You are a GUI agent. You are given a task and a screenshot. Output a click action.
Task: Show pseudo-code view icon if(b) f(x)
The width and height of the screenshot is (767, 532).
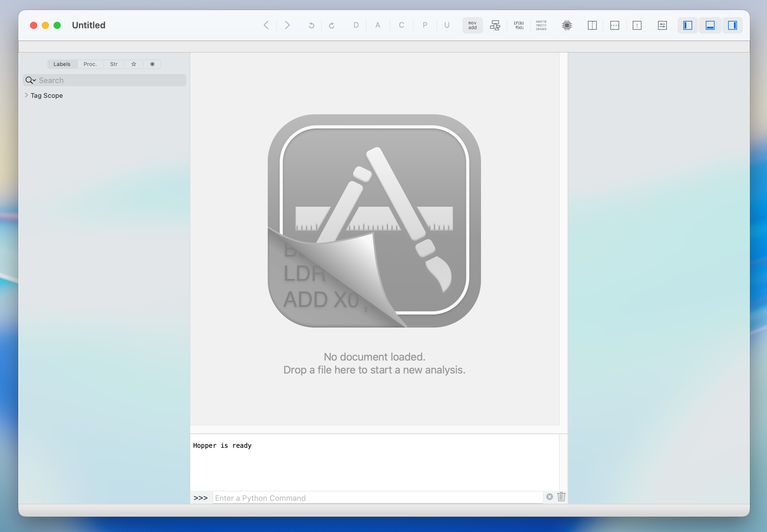(518, 25)
